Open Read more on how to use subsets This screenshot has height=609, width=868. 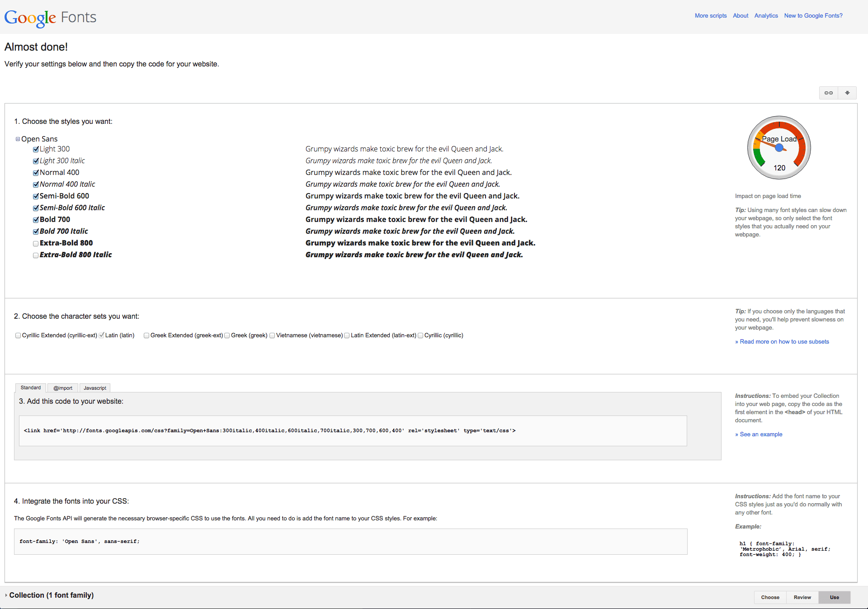pyautogui.click(x=782, y=342)
